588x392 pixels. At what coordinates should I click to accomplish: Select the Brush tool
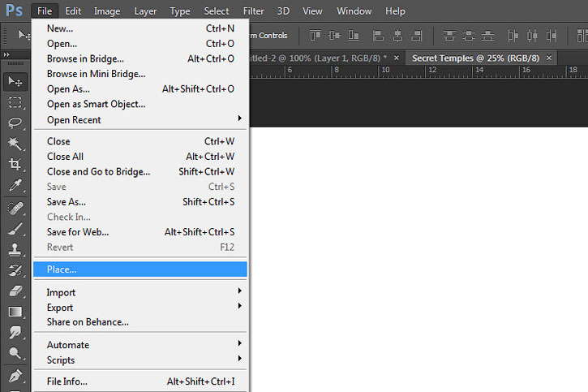coord(15,229)
